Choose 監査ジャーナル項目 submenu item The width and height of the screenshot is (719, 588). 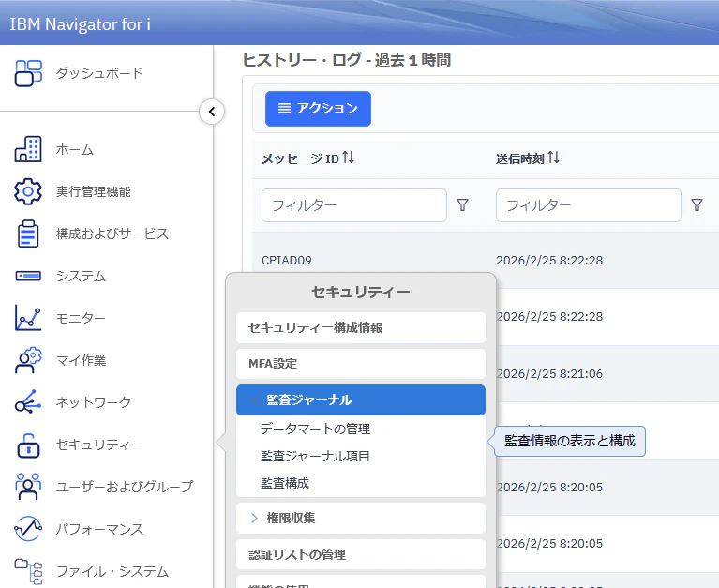pyautogui.click(x=316, y=456)
